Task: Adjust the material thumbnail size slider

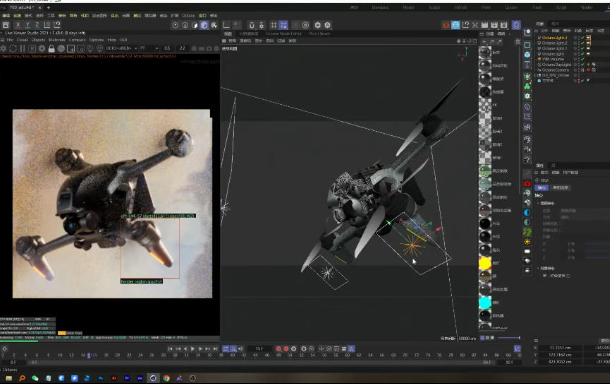Action: (508, 338)
